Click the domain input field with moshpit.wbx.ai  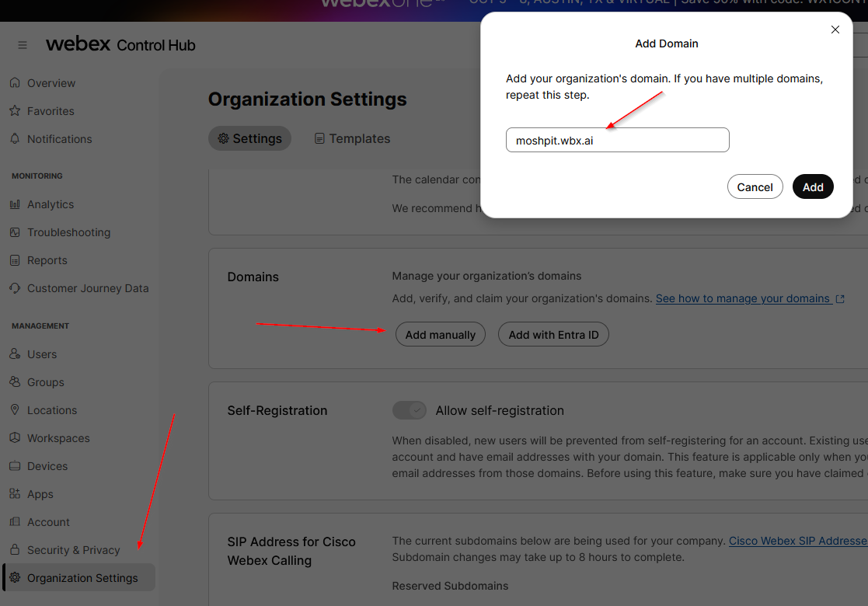point(617,140)
